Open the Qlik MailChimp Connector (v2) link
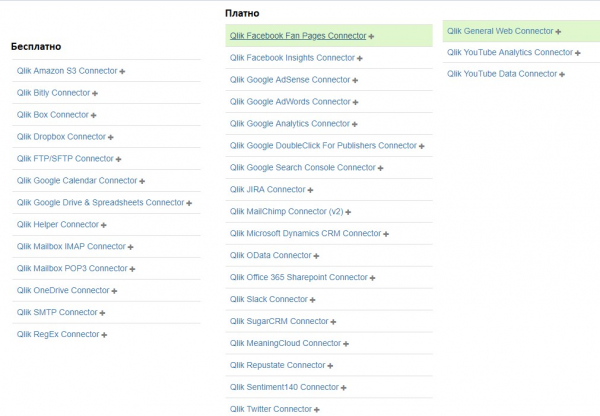This screenshot has width=600, height=416. tap(287, 212)
